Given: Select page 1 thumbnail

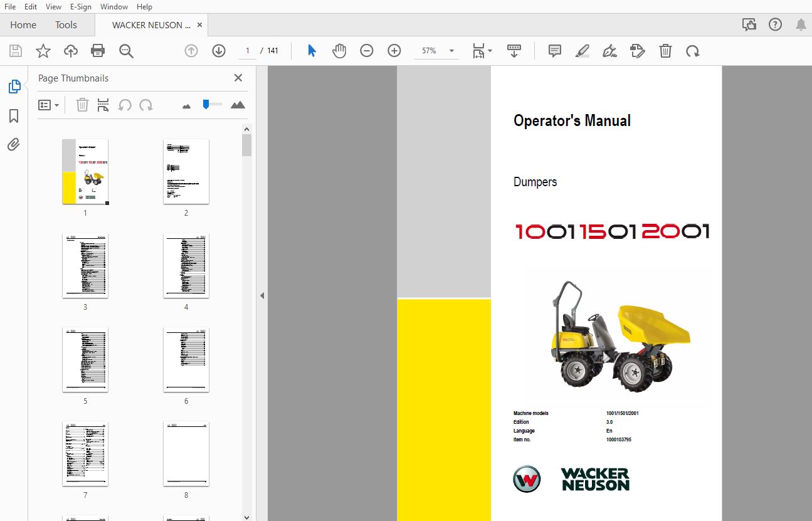Looking at the screenshot, I should click(x=85, y=172).
